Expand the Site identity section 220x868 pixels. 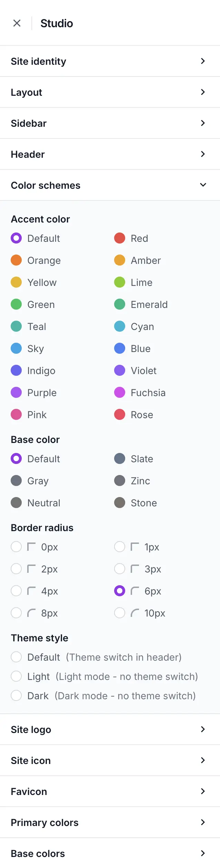pyautogui.click(x=110, y=61)
